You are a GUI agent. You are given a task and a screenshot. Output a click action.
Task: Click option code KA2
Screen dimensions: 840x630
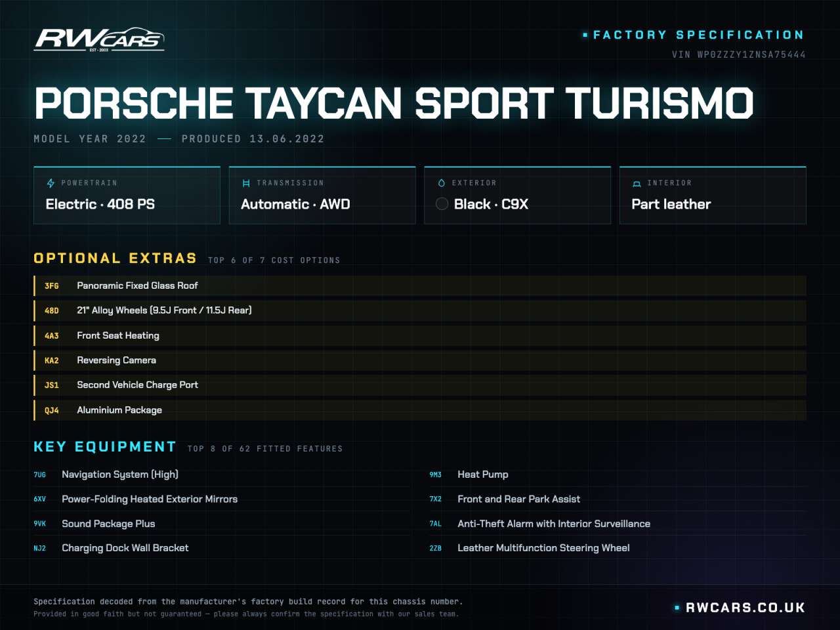[52, 361]
